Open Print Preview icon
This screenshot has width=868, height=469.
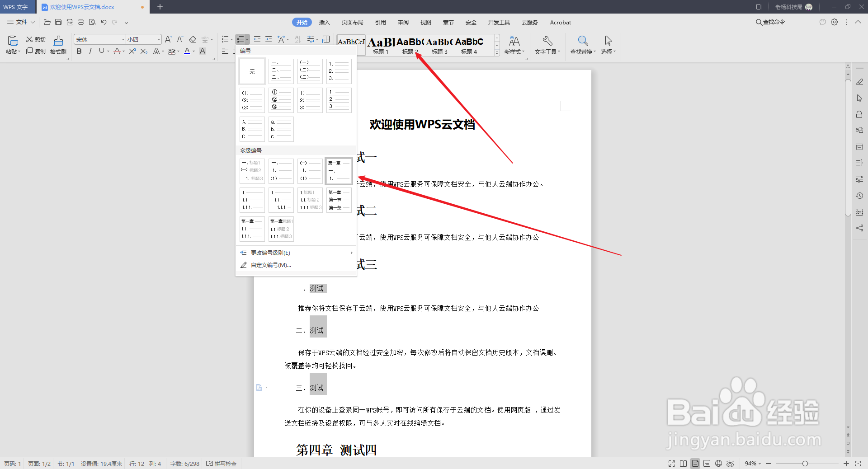92,22
